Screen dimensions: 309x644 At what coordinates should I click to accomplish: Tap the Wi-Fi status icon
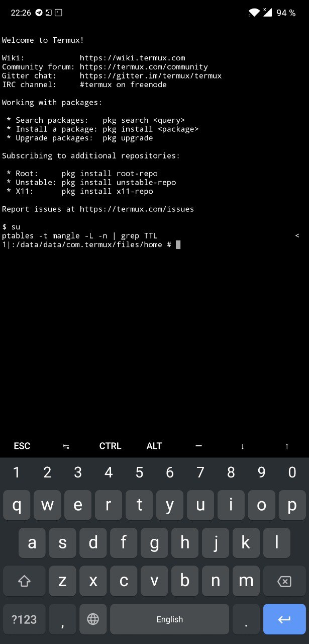coord(255,13)
